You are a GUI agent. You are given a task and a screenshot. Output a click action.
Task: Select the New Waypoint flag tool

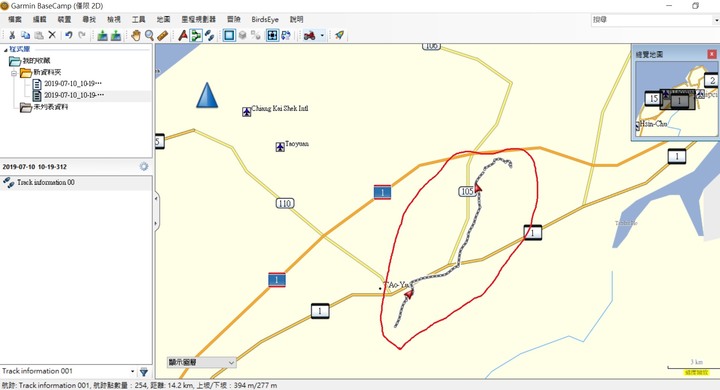tap(183, 35)
